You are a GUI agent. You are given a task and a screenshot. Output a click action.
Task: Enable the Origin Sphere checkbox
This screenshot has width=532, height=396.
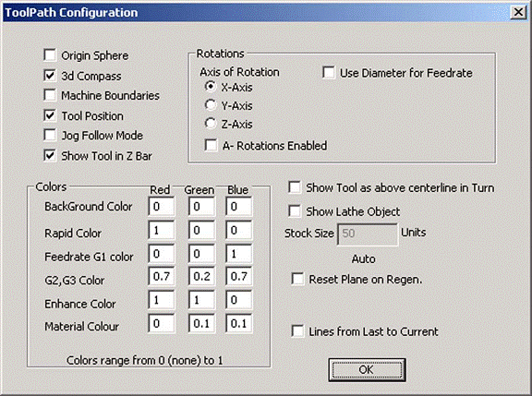(x=50, y=55)
